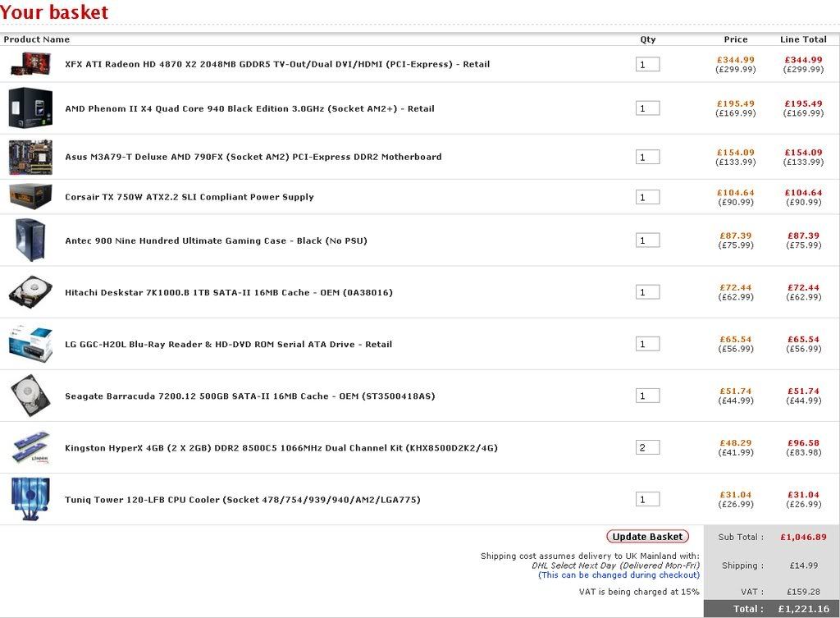
Task: Click the Antec 900 case thumbnail
Action: pyautogui.click(x=30, y=240)
